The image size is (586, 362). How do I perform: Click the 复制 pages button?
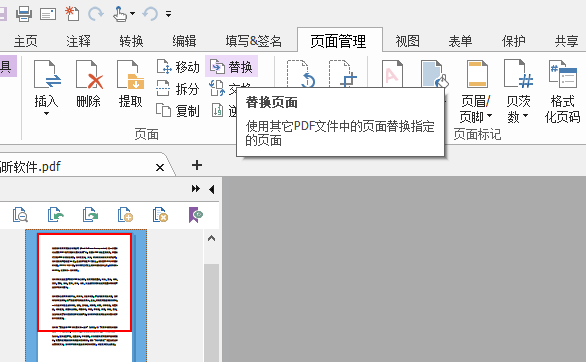pyautogui.click(x=178, y=111)
